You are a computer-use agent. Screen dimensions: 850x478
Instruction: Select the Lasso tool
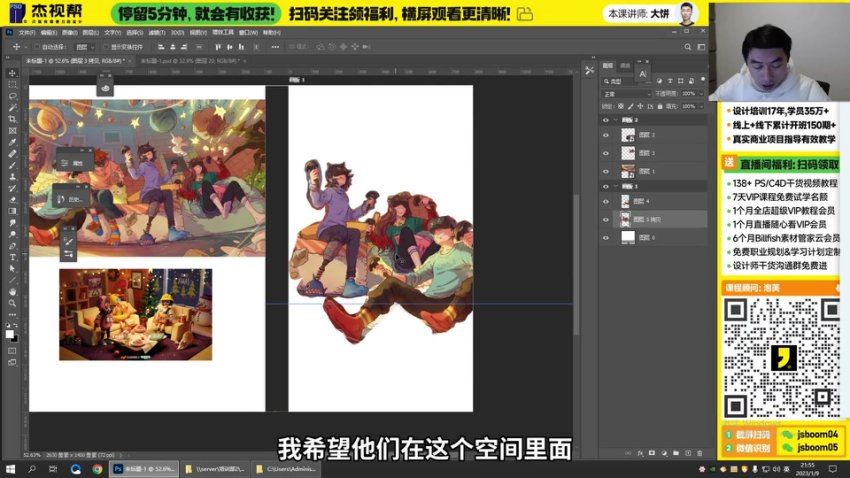point(12,96)
